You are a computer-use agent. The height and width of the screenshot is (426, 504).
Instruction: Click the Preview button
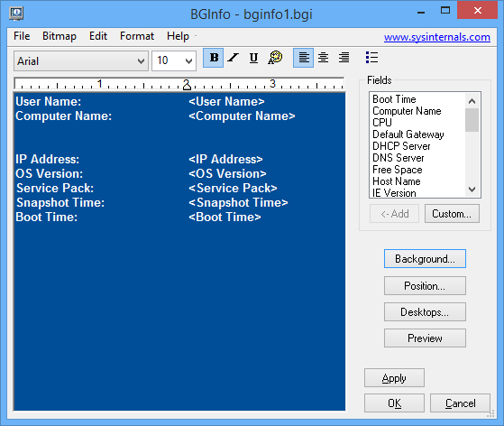pos(425,338)
